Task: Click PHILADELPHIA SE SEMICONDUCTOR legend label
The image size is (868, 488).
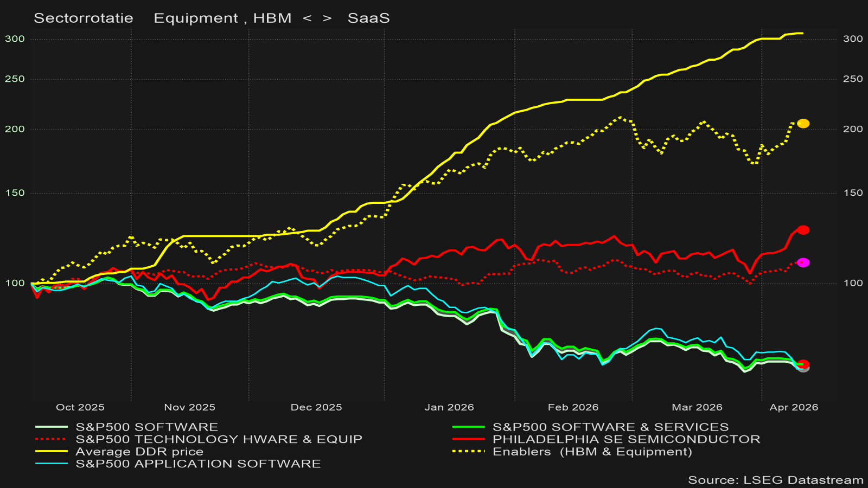Action: 626,439
